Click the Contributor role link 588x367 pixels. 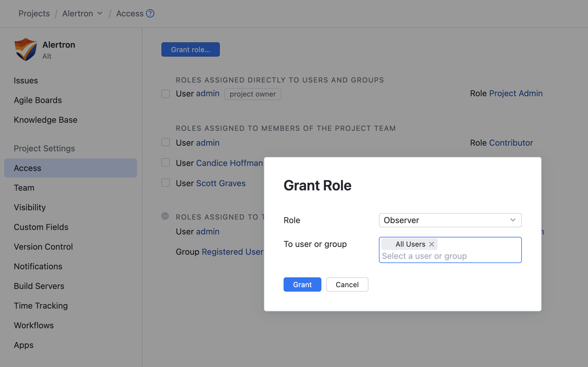511,143
